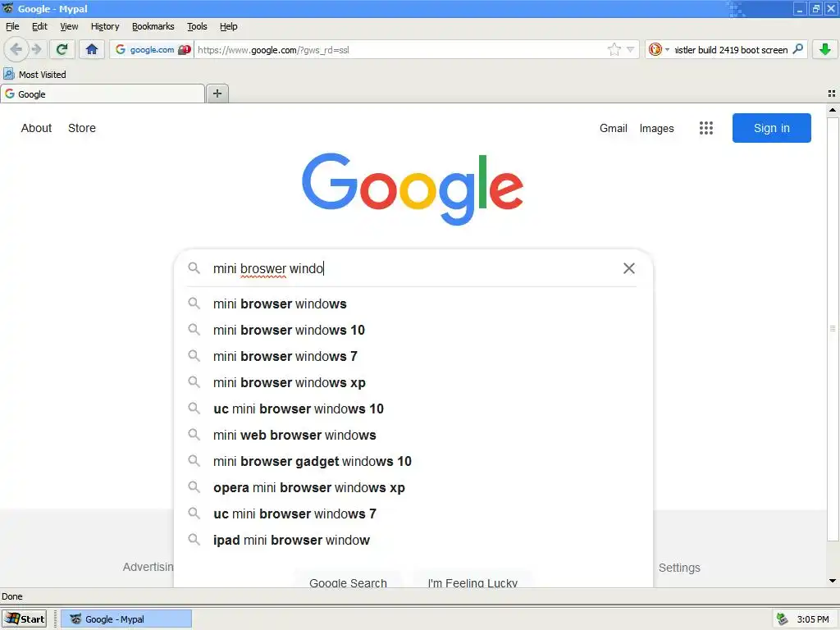Click inside the Google search text field
The image size is (840, 630).
[413, 268]
